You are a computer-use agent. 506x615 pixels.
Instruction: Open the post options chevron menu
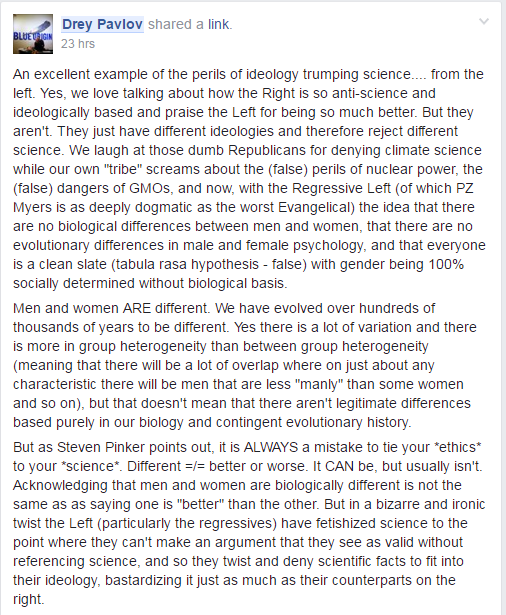[484, 21]
